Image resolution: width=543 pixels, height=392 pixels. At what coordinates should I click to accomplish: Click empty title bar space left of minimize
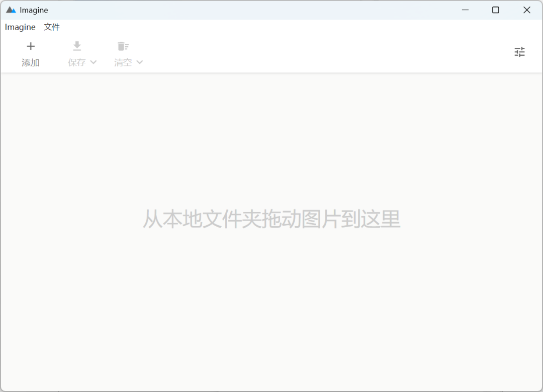(x=251, y=10)
